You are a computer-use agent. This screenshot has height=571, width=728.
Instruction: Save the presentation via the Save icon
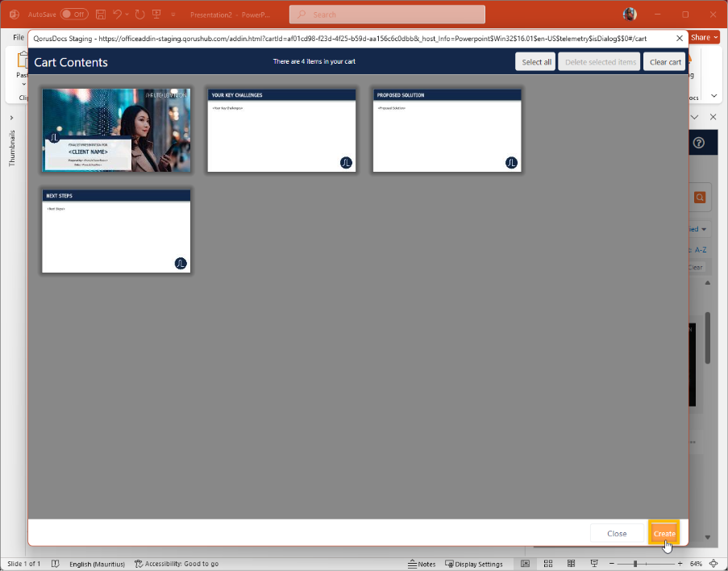(100, 14)
